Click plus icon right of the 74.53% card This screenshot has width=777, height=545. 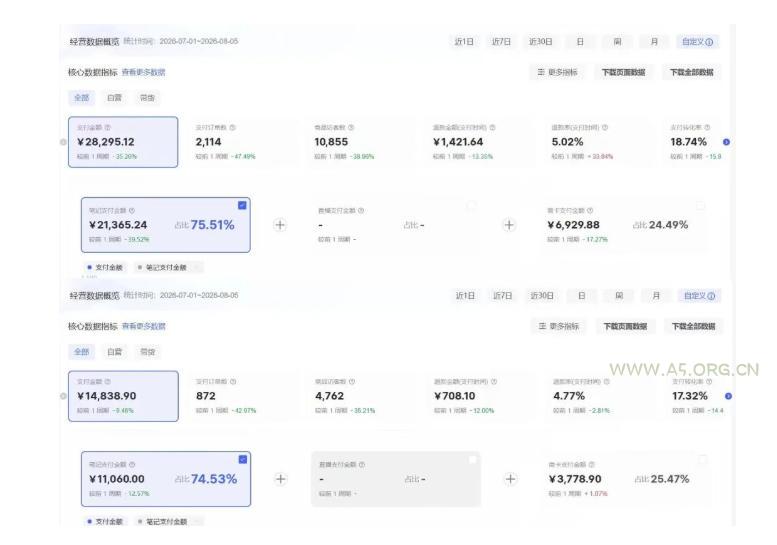[280, 479]
